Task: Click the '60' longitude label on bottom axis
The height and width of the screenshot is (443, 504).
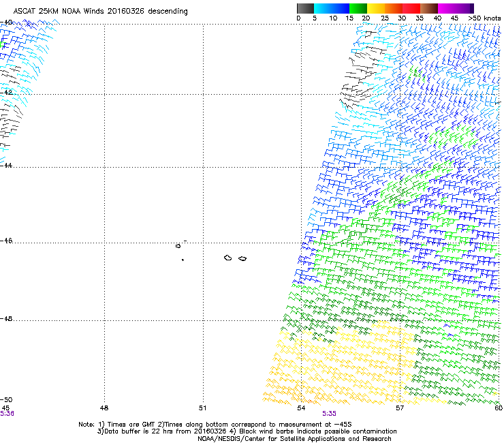Action: coord(499,408)
